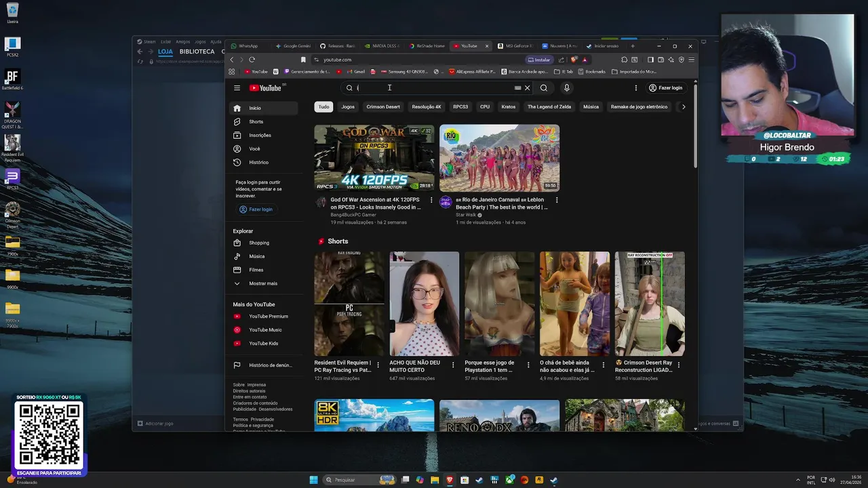
Task: Clear the YouTube search box
Action: pos(528,88)
